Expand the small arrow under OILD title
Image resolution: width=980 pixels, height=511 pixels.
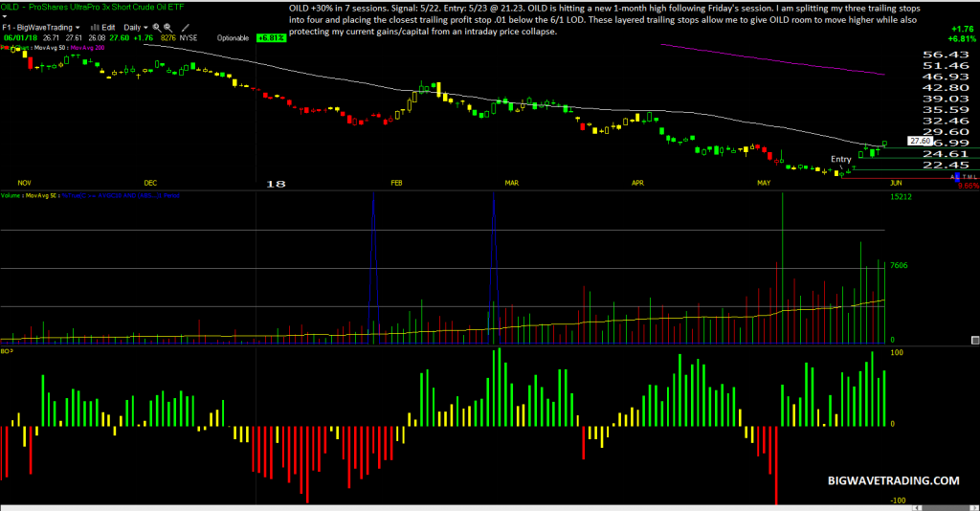5,17
